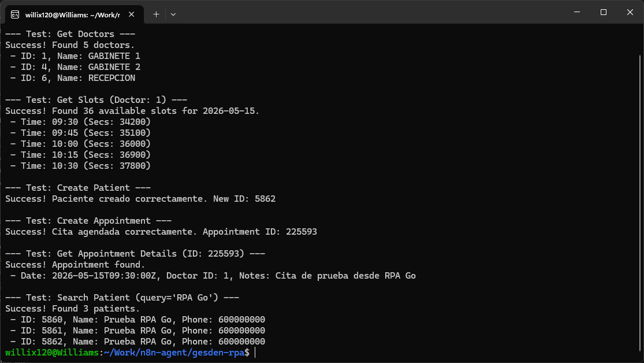Click the '--- Test: Get Doctors ---' line
The width and height of the screenshot is (644, 363).
pyautogui.click(x=70, y=34)
